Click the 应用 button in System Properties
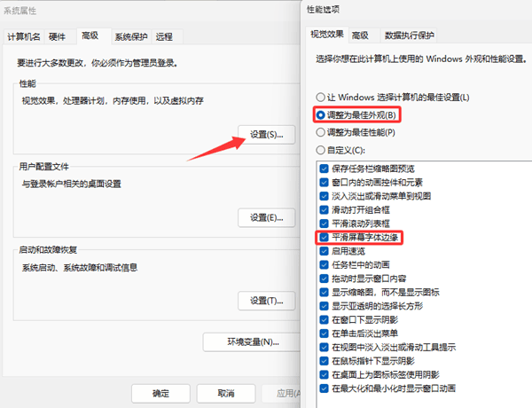 pyautogui.click(x=282, y=394)
